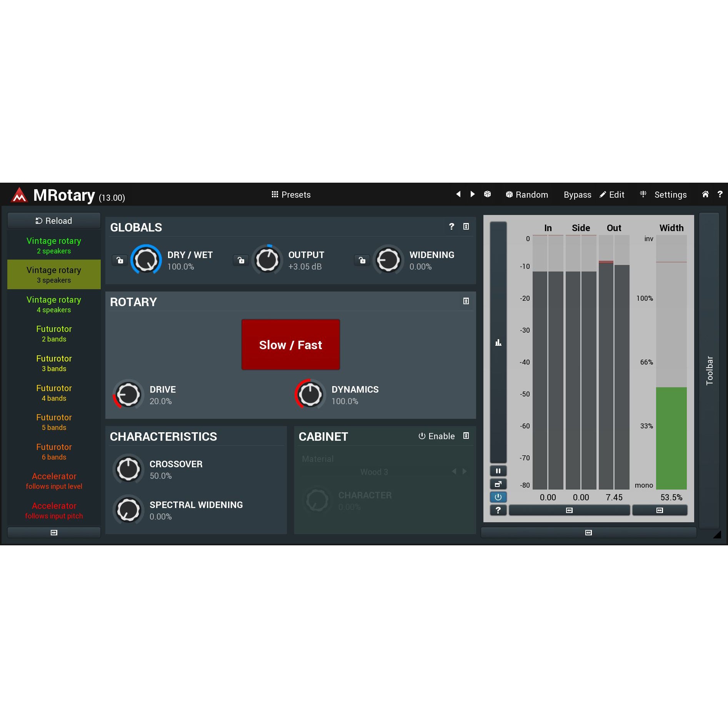Toggle the Output lock icon

coord(241,260)
